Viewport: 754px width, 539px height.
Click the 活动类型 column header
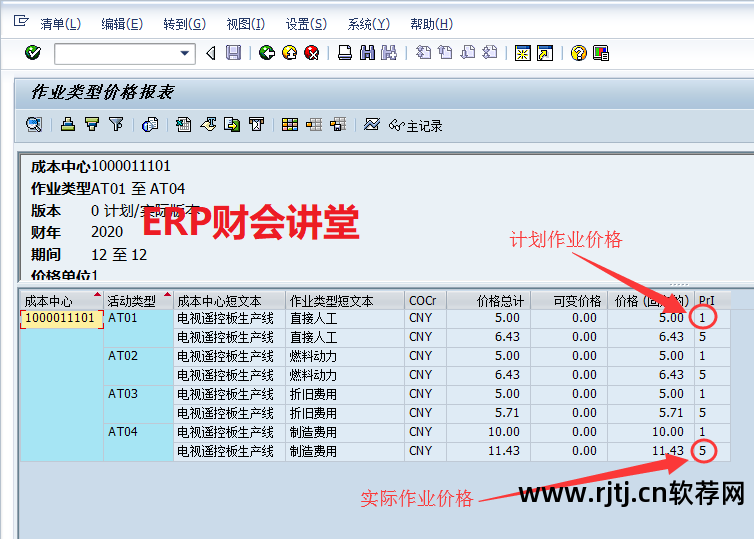(138, 301)
